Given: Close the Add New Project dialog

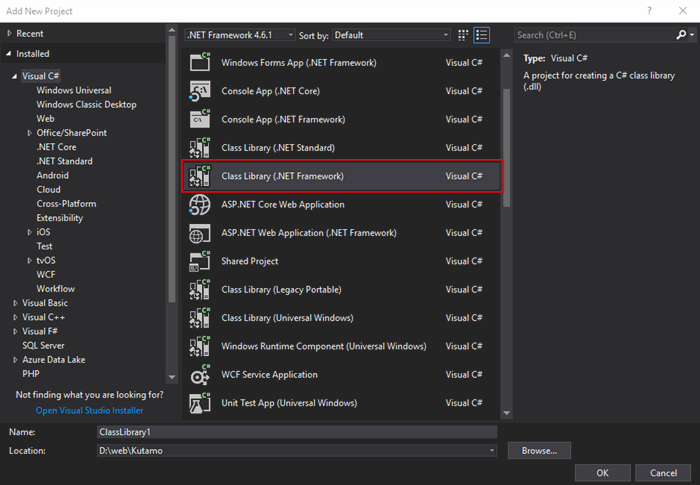Looking at the screenshot, I should (x=683, y=11).
